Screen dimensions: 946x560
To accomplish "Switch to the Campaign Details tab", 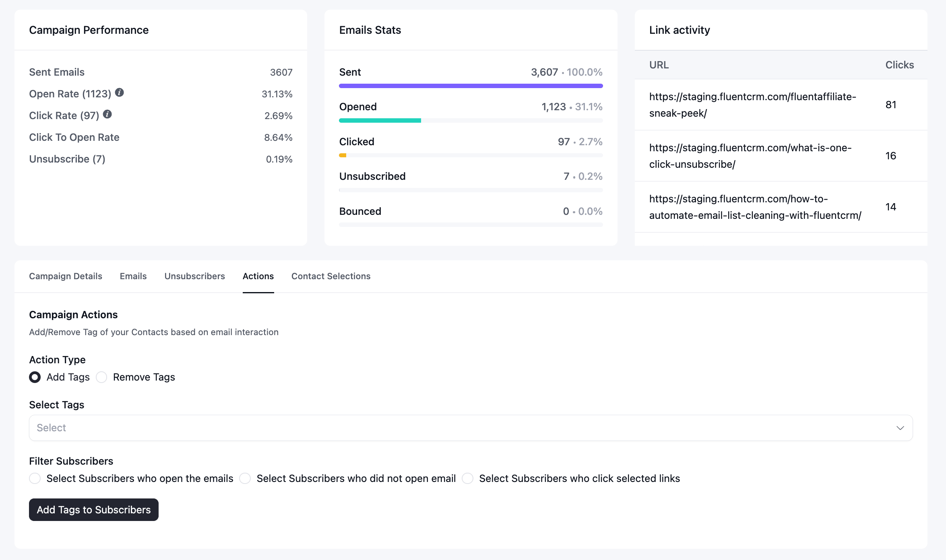I will point(66,276).
